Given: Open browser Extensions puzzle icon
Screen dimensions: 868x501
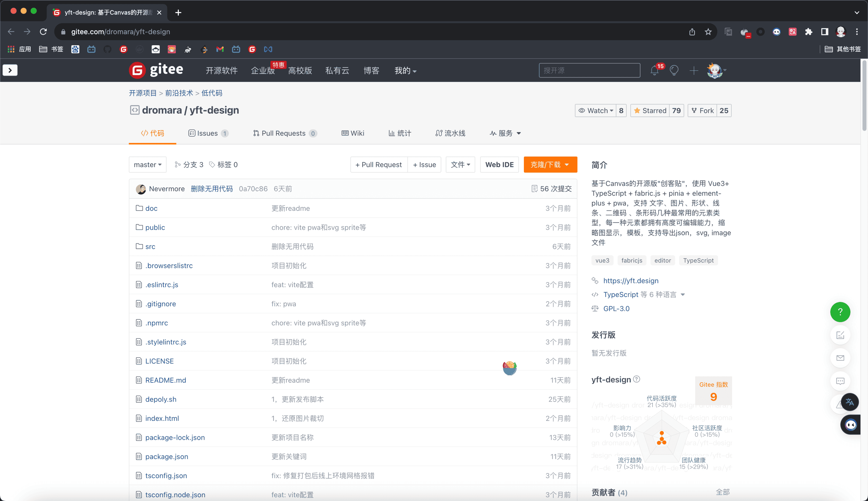Looking at the screenshot, I should (809, 32).
